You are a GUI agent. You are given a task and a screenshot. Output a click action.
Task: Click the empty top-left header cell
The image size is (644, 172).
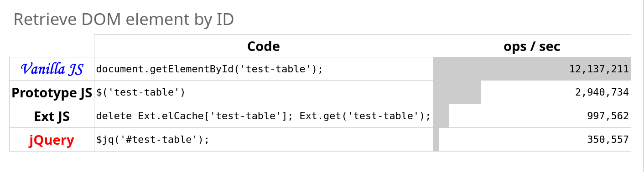pos(52,46)
